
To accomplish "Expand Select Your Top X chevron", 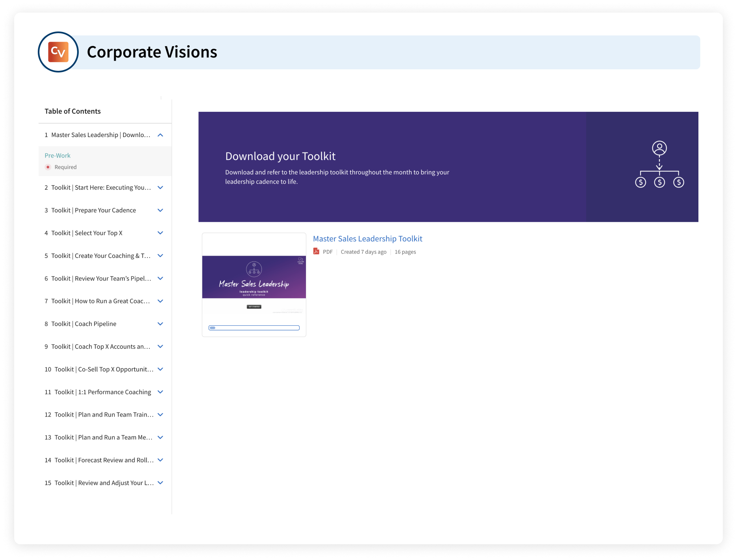I will tap(160, 233).
